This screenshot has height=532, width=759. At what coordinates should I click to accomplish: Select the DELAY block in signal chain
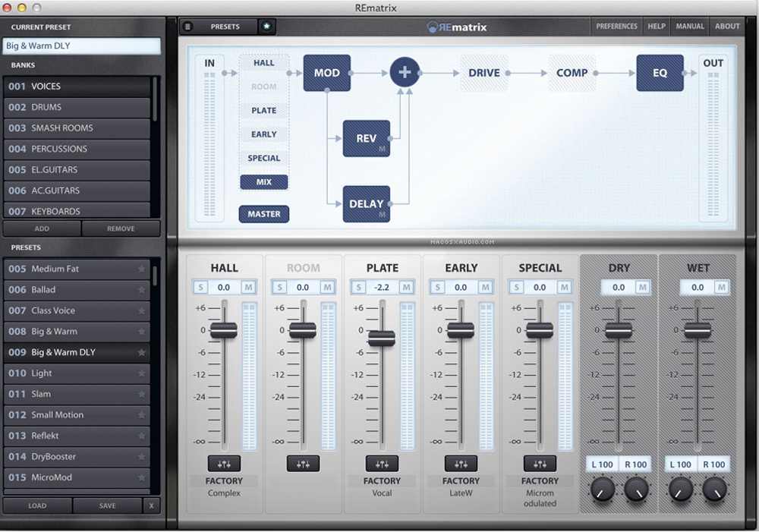pos(367,204)
